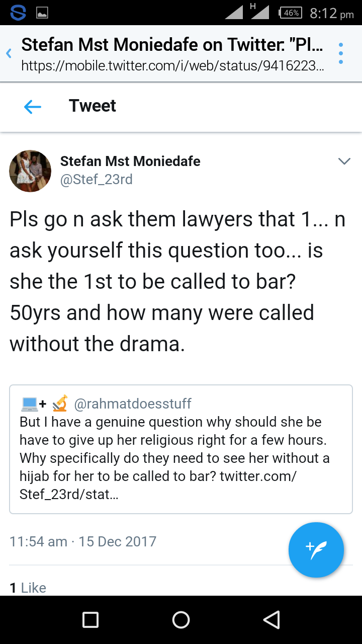Tap the Shazam-style S icon in status bar
Viewport: 362px width, 644px height.
(x=18, y=13)
